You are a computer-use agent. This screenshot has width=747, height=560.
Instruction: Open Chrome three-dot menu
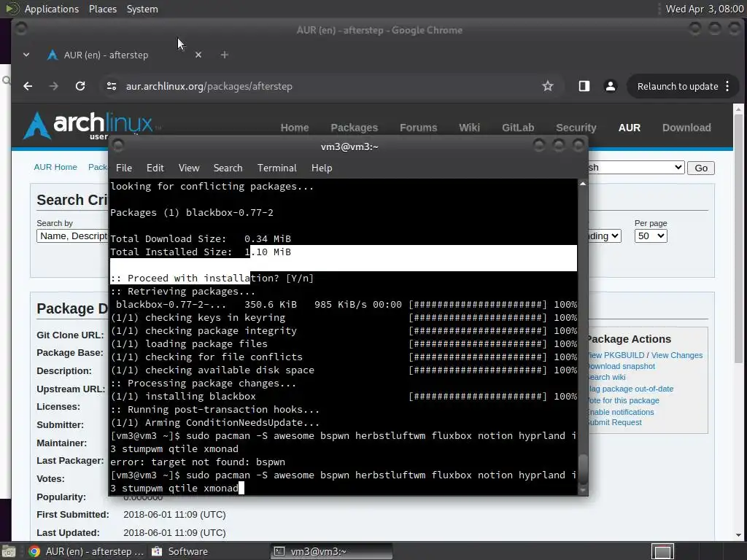[727, 86]
